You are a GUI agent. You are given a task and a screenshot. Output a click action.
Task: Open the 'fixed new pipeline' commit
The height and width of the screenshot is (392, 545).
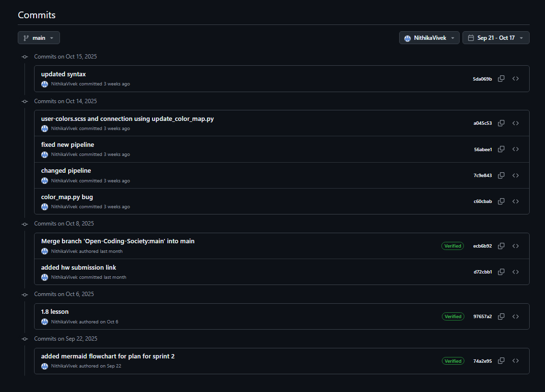pyautogui.click(x=68, y=144)
